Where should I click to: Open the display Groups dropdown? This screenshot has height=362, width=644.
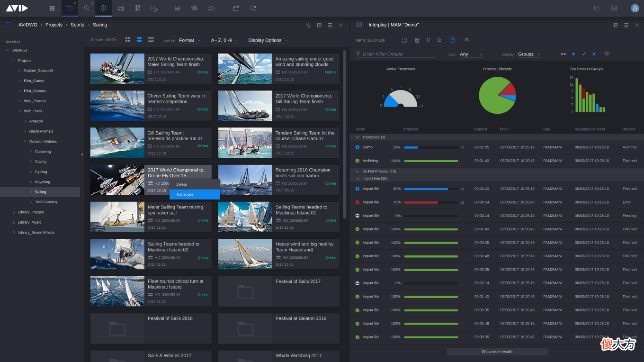pos(529,54)
